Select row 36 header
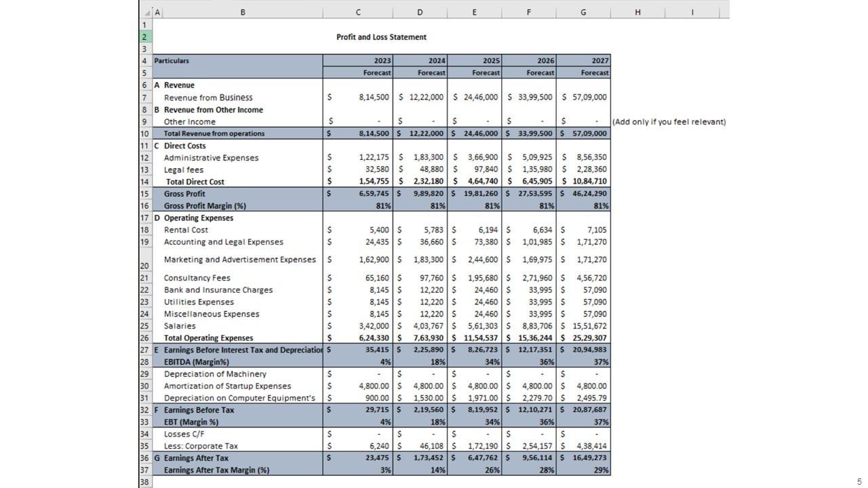The height and width of the screenshot is (488, 868). (145, 458)
